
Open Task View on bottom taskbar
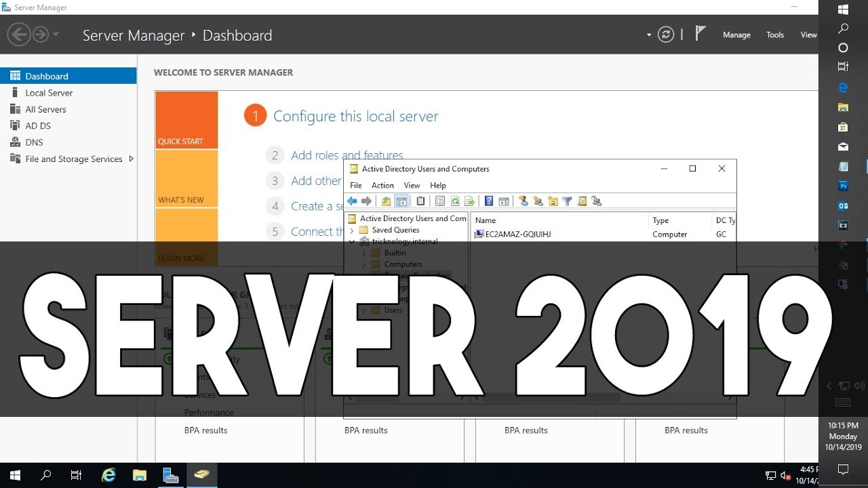(76, 475)
